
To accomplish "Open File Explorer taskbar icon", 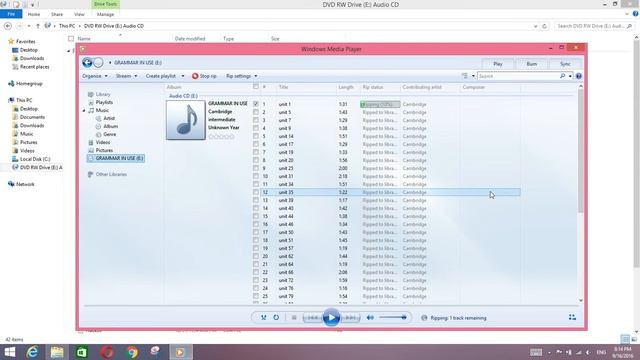I will [57, 352].
